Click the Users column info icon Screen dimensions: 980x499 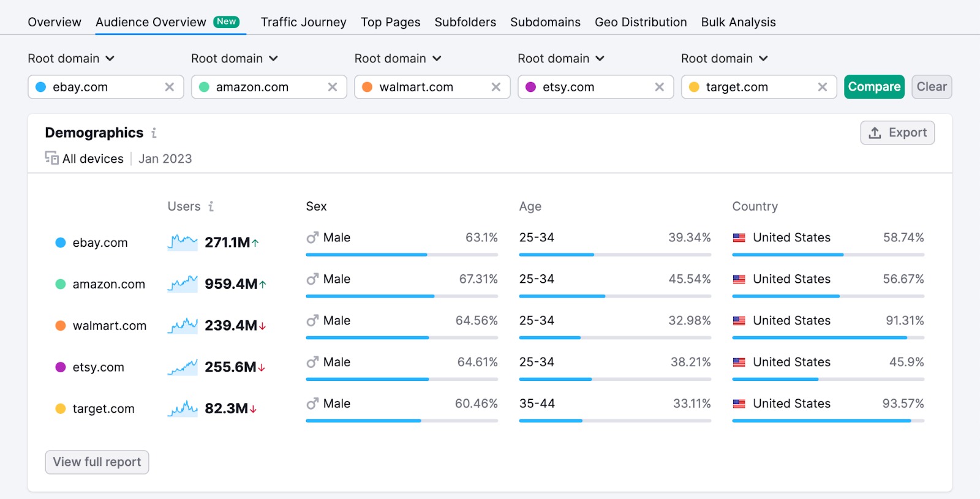coord(211,206)
